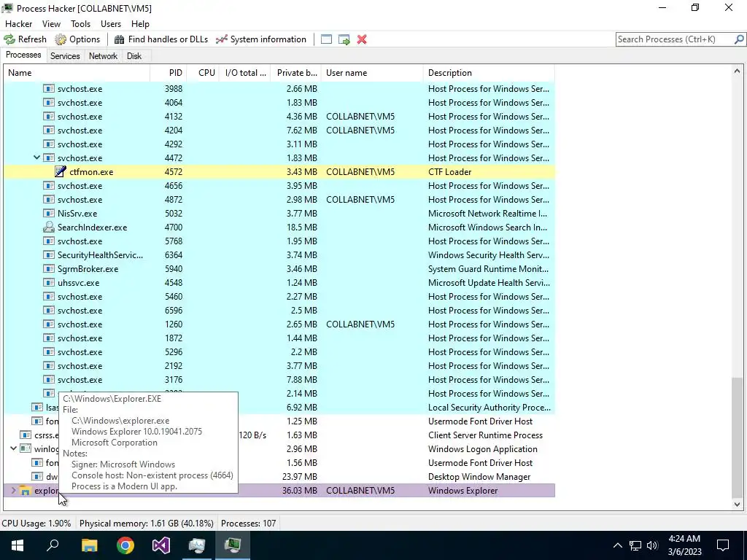The width and height of the screenshot is (747, 560).
Task: Click the explorer.exe folder icon
Action: [26, 491]
